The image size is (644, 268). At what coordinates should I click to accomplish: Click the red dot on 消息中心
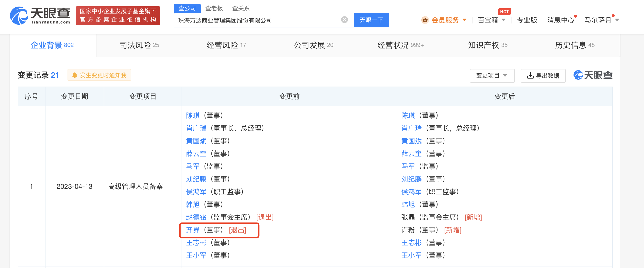pyautogui.click(x=575, y=16)
